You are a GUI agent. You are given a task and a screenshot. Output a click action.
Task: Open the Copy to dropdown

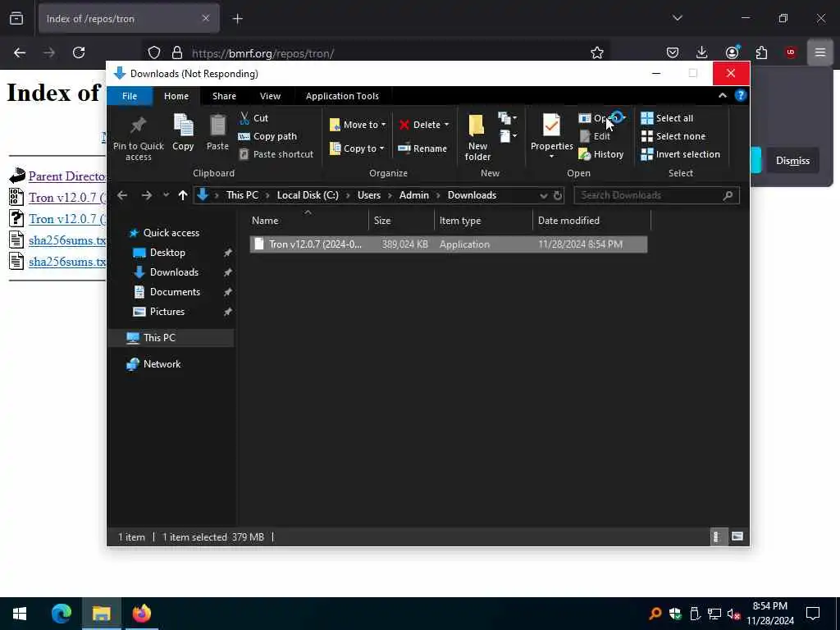tap(357, 148)
